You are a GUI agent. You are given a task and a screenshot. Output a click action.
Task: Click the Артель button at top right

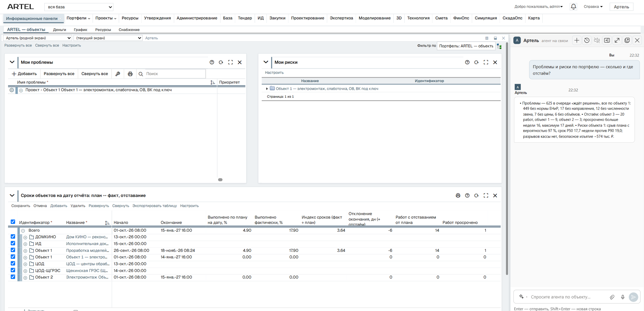[x=621, y=7]
